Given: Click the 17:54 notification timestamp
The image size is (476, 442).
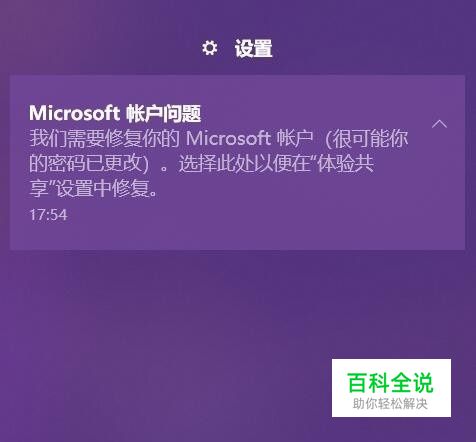Looking at the screenshot, I should [48, 215].
